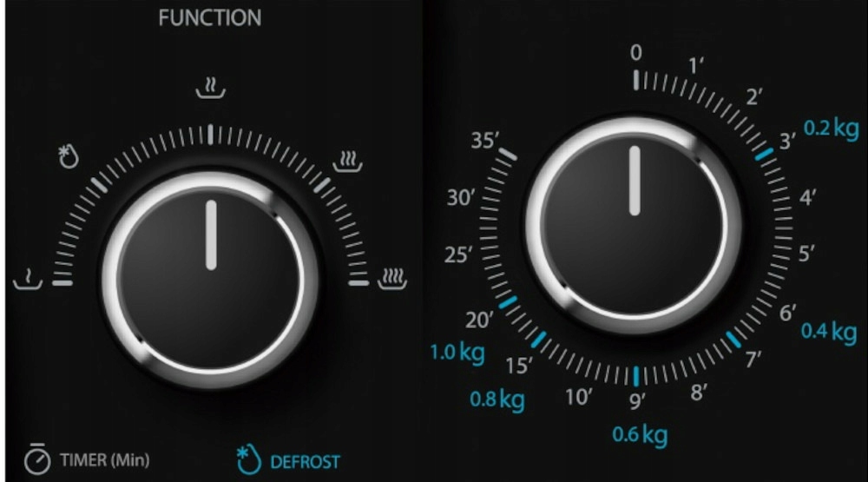The image size is (868, 482).
Task: Select the high power four-wave icon
Action: tap(392, 280)
